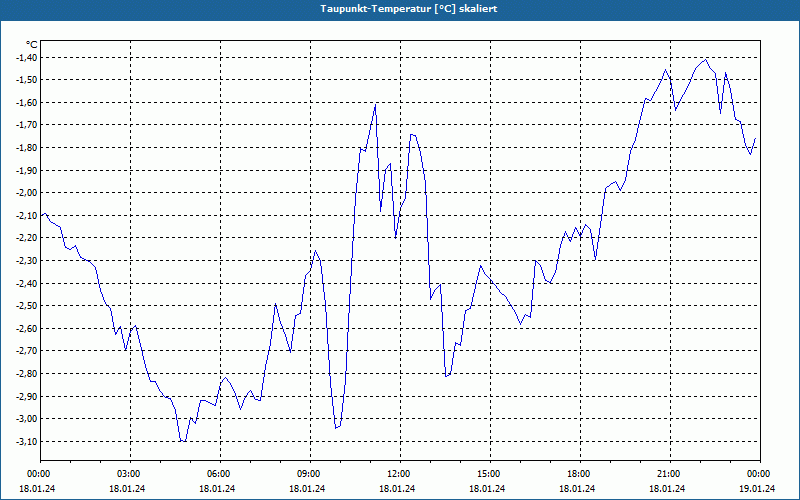Select the 03:00 time axis label
The height and width of the screenshot is (500, 800).
coord(130,474)
